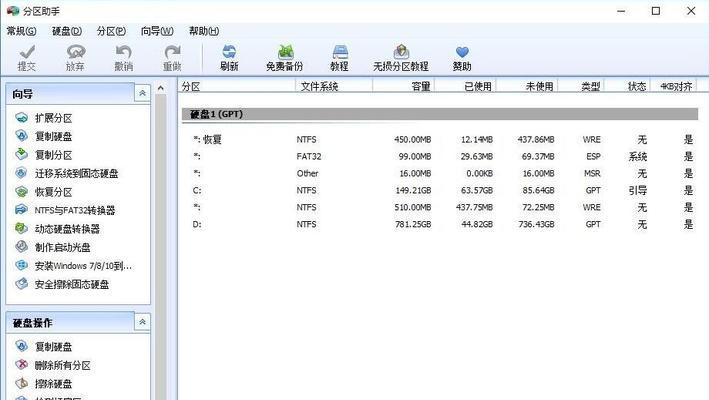Launch 制作启动光盘 wizard

click(53, 247)
